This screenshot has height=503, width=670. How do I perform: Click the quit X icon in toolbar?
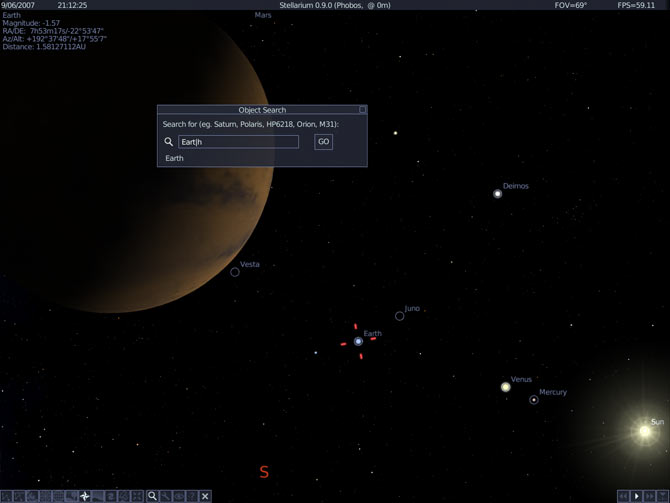click(205, 496)
